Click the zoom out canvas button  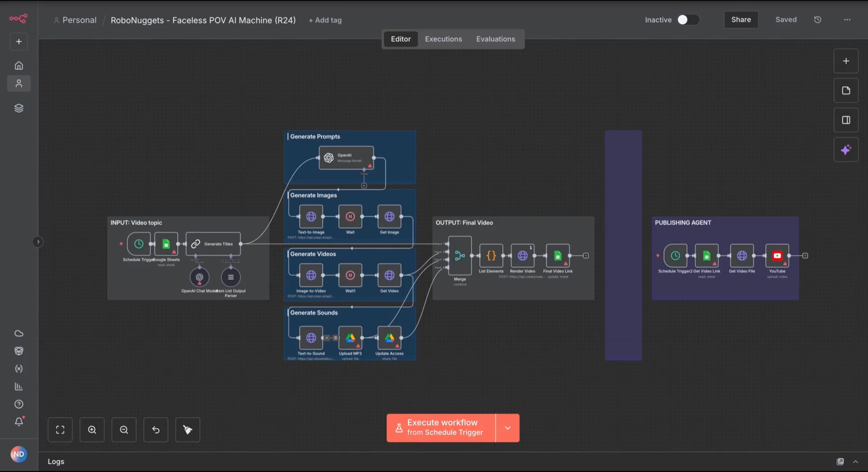[x=124, y=430]
